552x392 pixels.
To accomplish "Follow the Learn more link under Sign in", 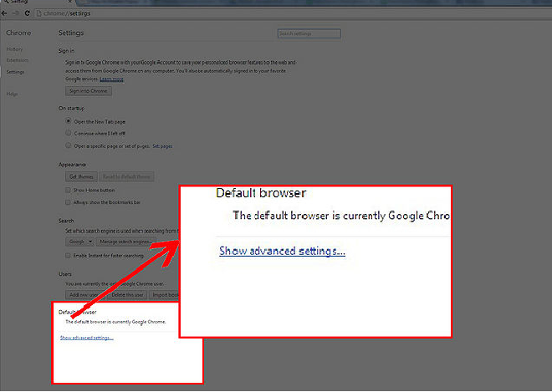I will click(111, 79).
